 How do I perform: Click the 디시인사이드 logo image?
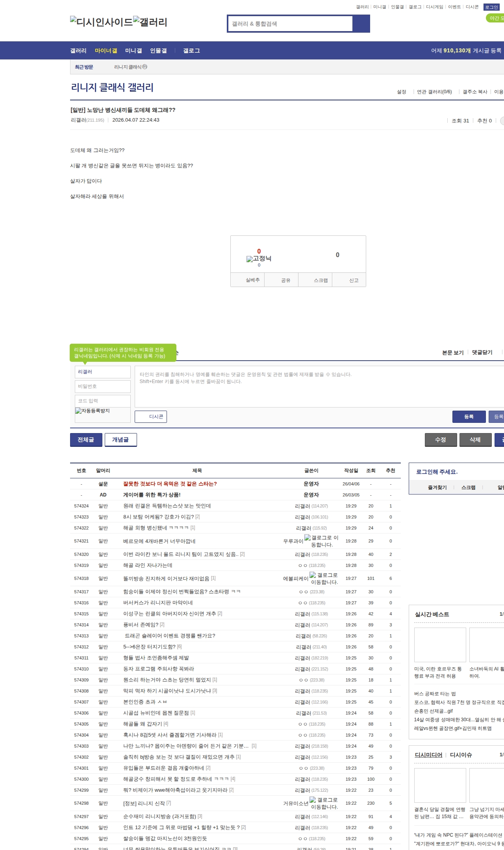102,22
